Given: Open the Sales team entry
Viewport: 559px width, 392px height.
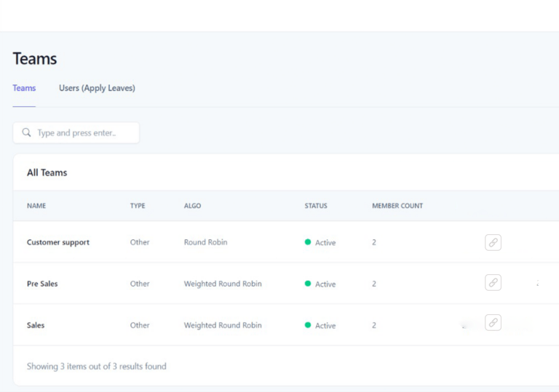Looking at the screenshot, I should click(36, 325).
